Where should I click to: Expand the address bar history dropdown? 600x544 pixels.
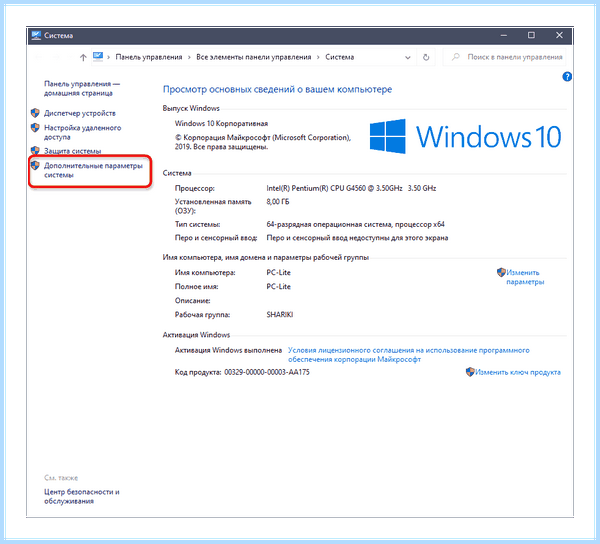[x=408, y=57]
